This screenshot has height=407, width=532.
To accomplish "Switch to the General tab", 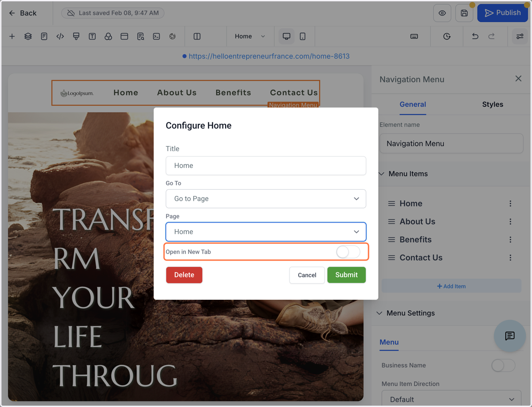I will pyautogui.click(x=413, y=105).
